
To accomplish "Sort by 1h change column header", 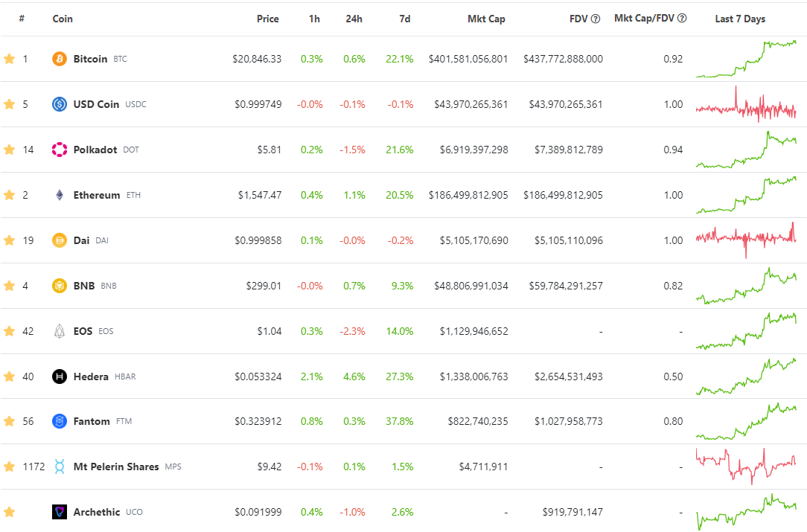I will [x=314, y=19].
